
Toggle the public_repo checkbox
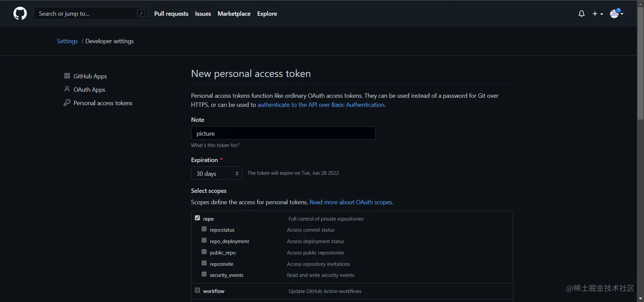point(204,252)
